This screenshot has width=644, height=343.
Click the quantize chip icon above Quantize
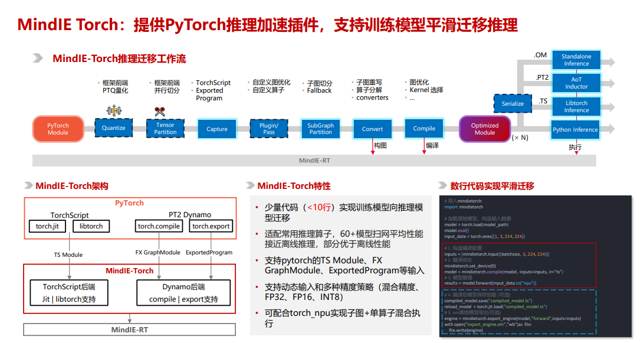tap(114, 110)
